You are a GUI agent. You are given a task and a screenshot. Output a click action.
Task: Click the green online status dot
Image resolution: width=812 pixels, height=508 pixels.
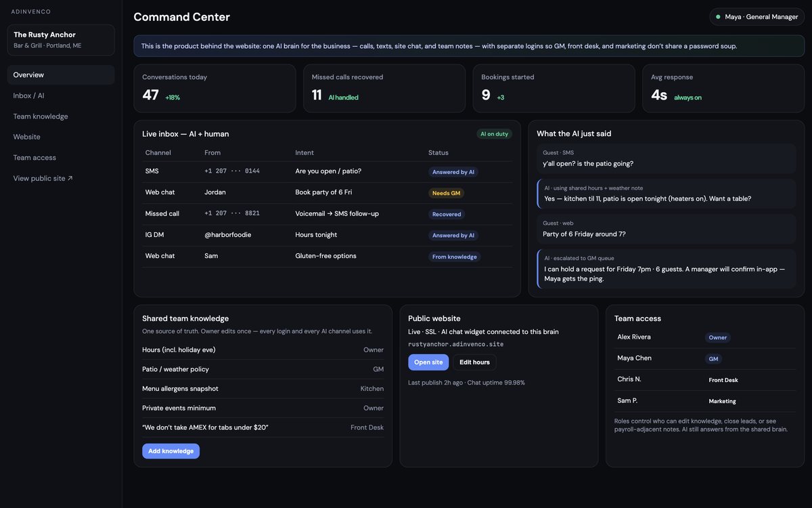tap(718, 17)
